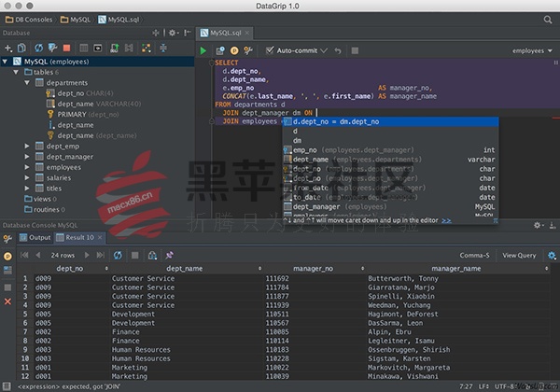Click the 7:27 caret position in status bar

click(x=466, y=386)
